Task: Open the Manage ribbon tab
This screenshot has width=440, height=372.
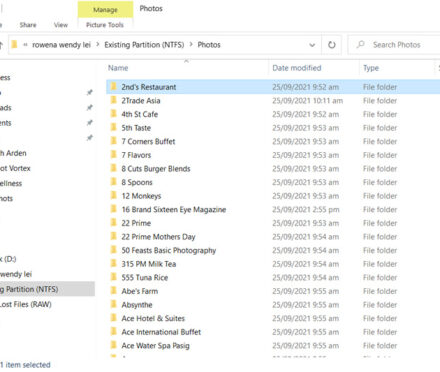Action: tap(105, 9)
